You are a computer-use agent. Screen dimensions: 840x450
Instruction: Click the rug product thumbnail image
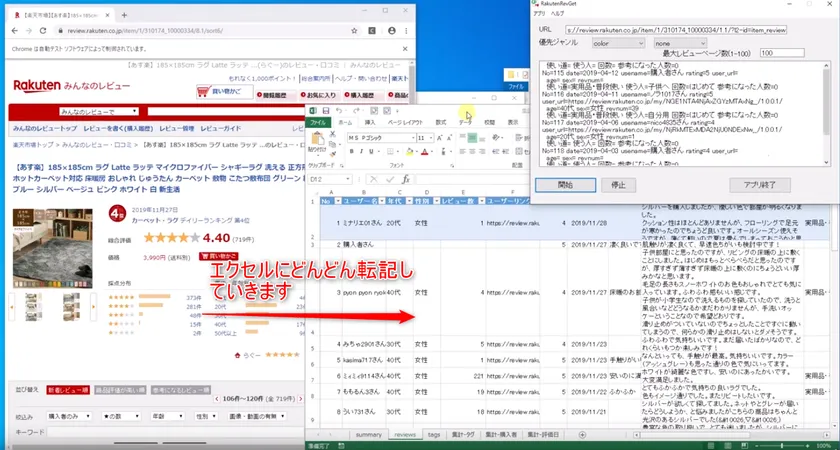[52, 249]
